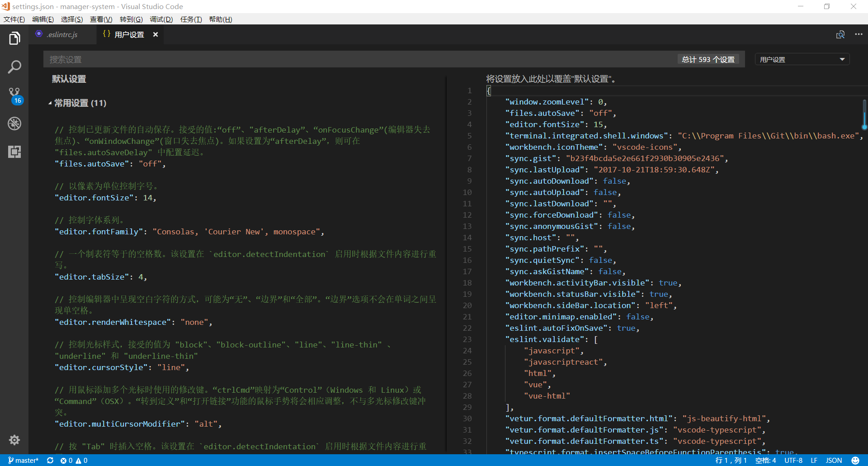Click the 空格: 4 indentation setting
The height and width of the screenshot is (466, 868).
tap(765, 460)
